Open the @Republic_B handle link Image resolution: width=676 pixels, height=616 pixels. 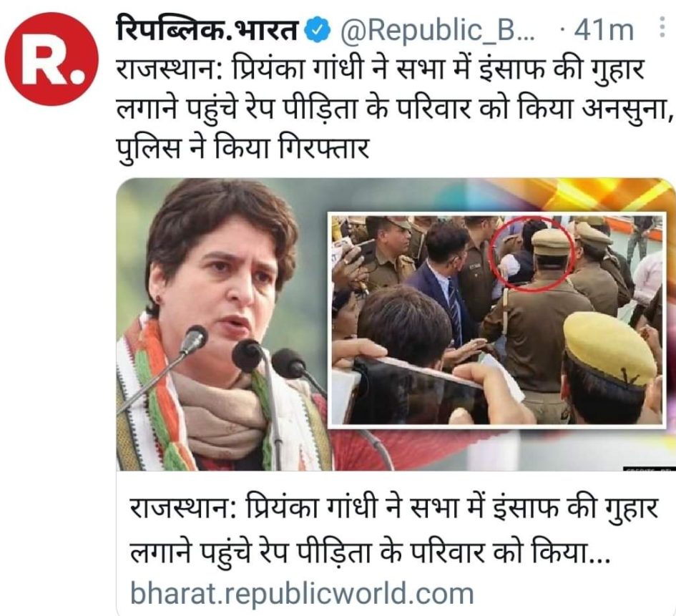pyautogui.click(x=437, y=30)
